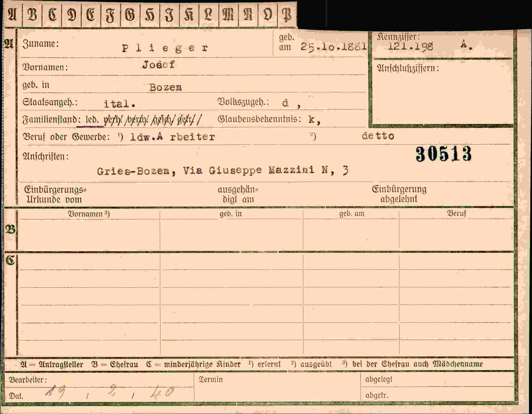Click the section C margin letter
Screen dimensions: 532x414
point(10,260)
